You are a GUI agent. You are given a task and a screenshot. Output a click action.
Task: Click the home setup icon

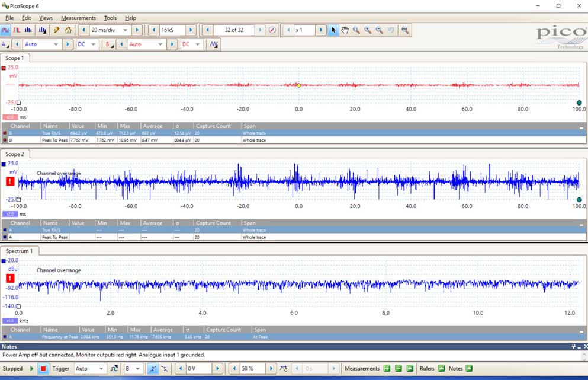tap(68, 30)
